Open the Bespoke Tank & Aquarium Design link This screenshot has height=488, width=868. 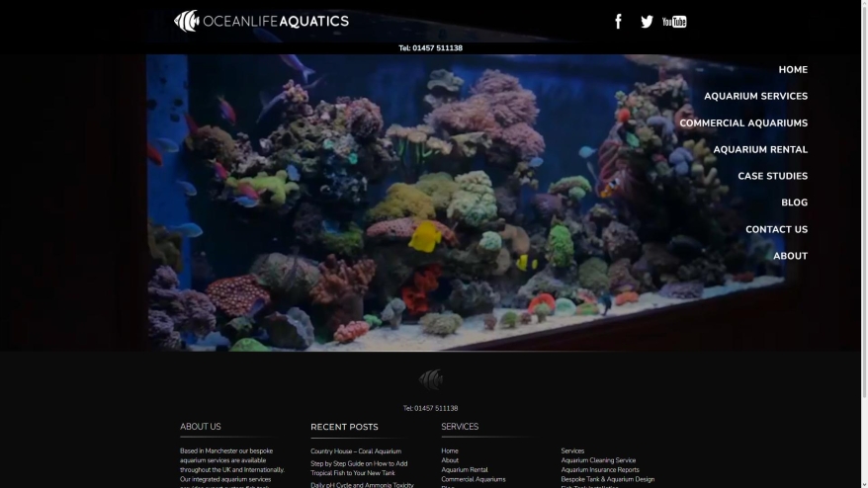point(607,479)
